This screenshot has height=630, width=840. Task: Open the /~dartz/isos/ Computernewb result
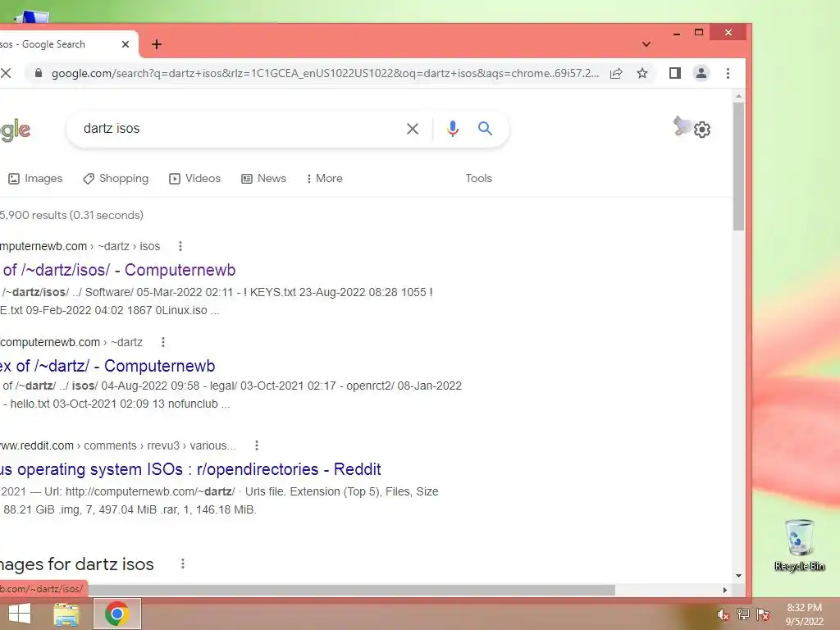[x=118, y=270]
